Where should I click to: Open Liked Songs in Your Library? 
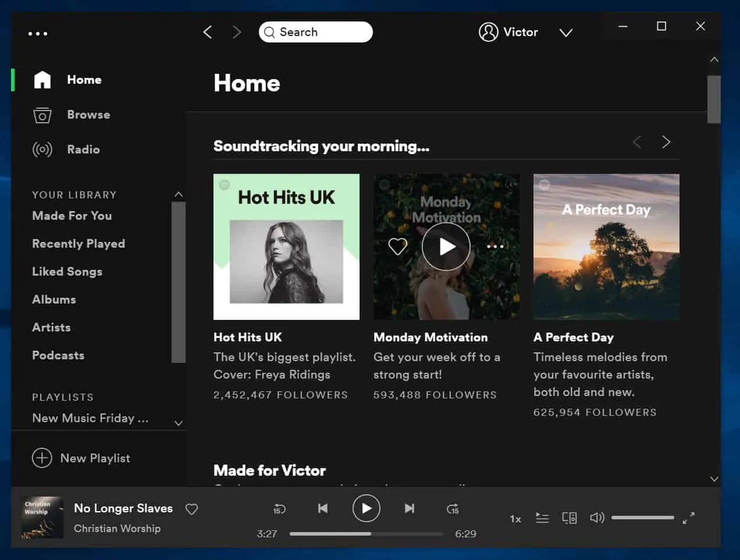[x=67, y=272]
